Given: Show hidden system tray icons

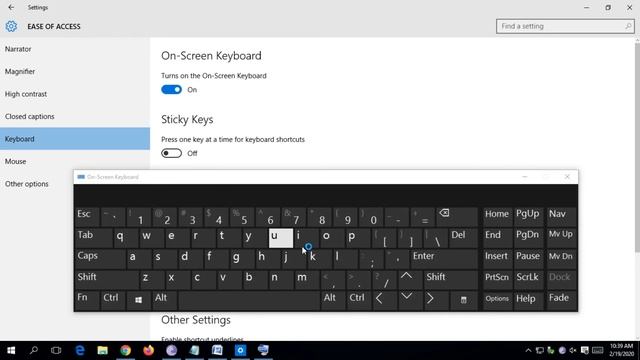Looking at the screenshot, I should [x=528, y=351].
